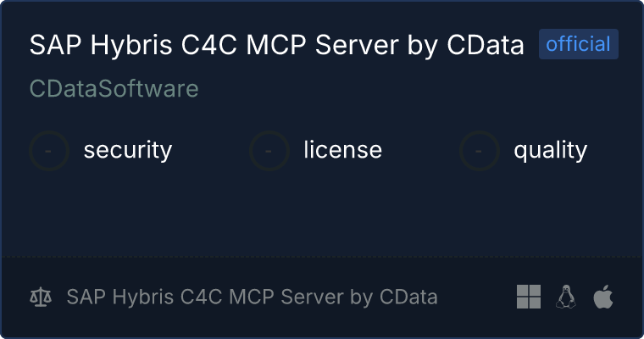Click the footer license name text
This screenshot has width=644, height=339.
point(253,297)
